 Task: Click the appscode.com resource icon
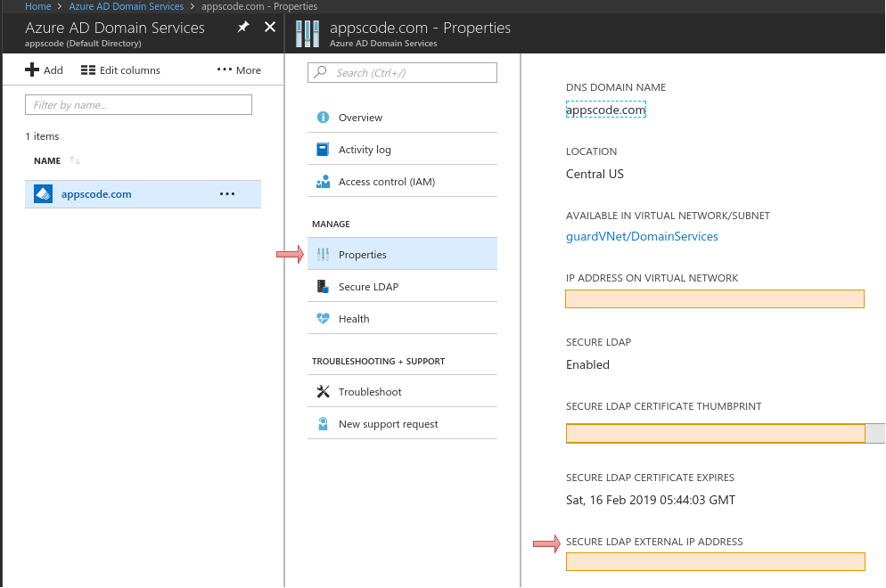(43, 193)
